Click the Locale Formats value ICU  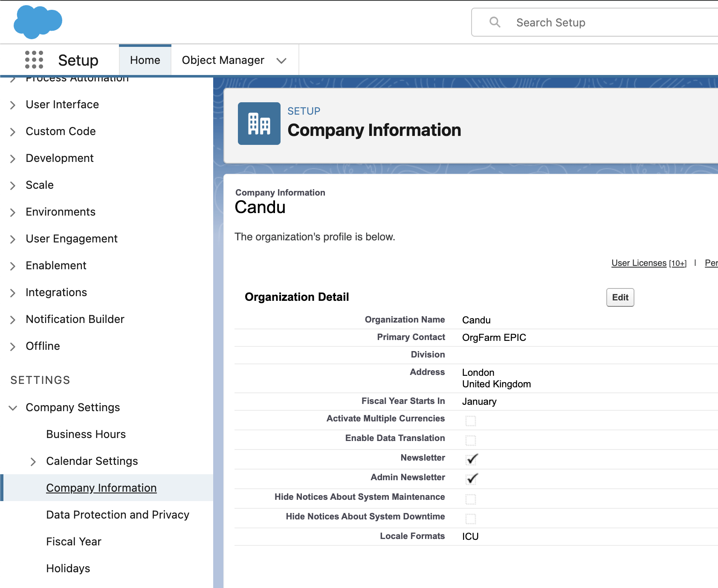click(x=470, y=536)
